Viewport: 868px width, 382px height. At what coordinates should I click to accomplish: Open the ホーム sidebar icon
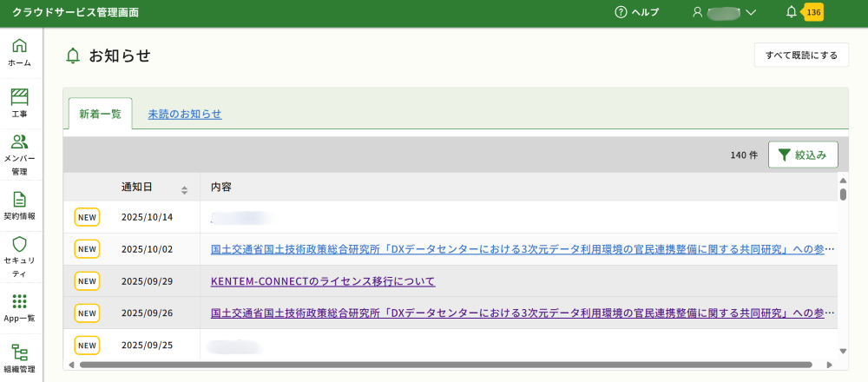pos(19,52)
